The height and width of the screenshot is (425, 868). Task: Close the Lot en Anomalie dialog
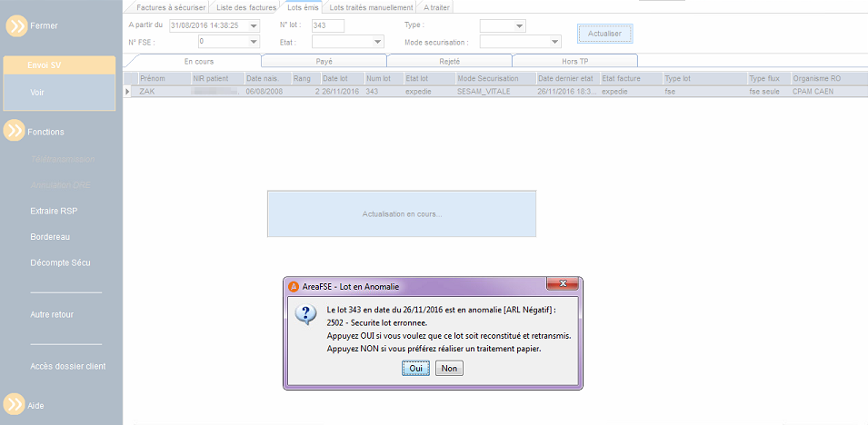[563, 283]
